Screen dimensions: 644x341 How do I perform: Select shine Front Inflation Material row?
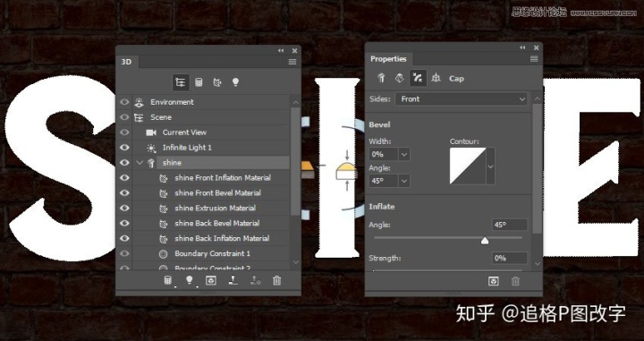point(211,178)
